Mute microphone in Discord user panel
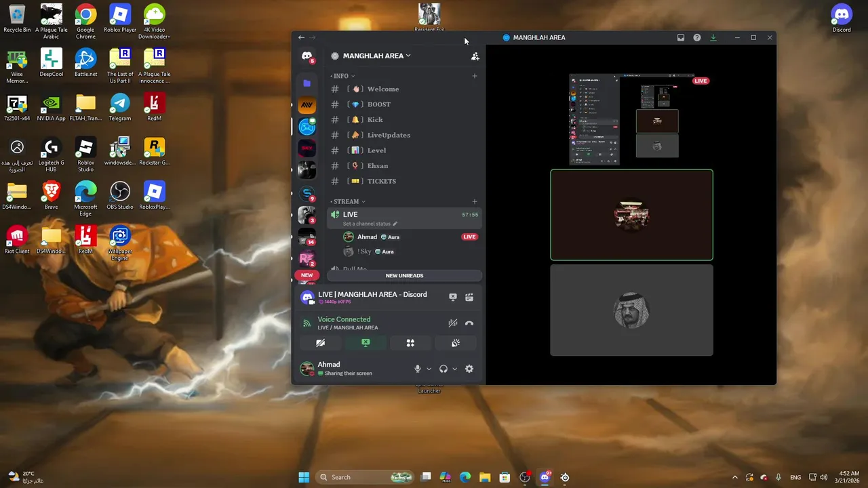This screenshot has width=868, height=488. (x=418, y=369)
